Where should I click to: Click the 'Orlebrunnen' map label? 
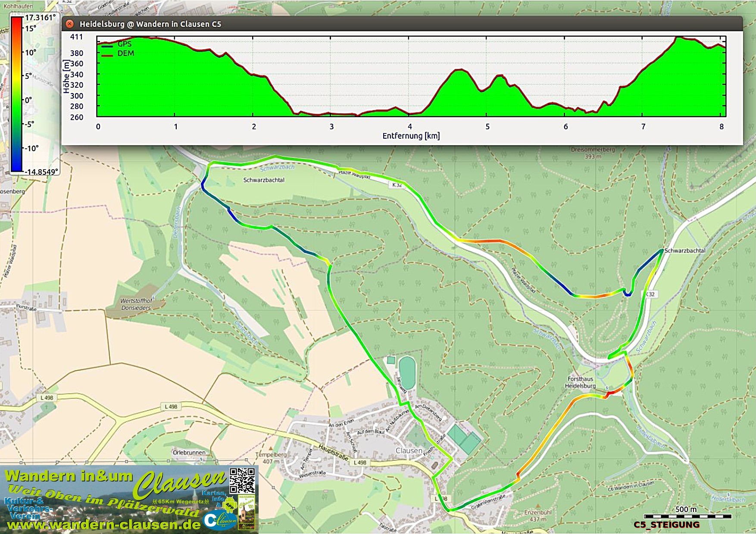[189, 452]
